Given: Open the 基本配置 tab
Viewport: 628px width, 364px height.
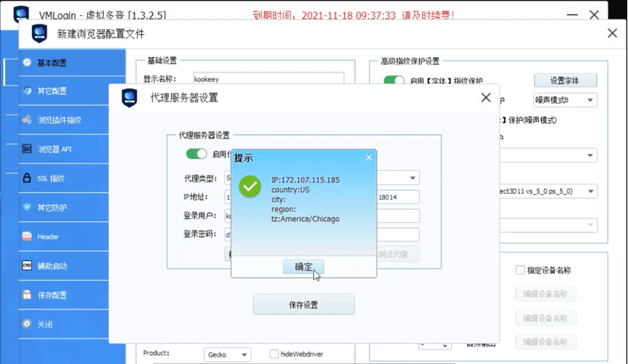Looking at the screenshot, I should click(72, 62).
